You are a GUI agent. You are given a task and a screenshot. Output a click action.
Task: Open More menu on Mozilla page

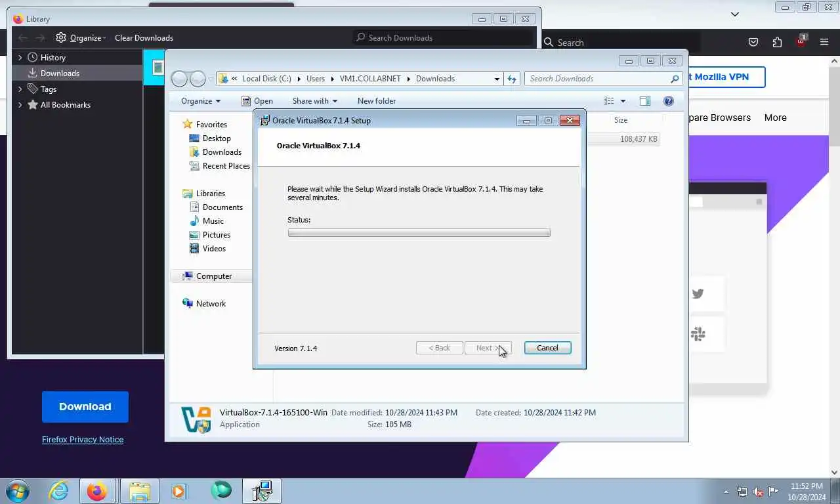pyautogui.click(x=775, y=118)
